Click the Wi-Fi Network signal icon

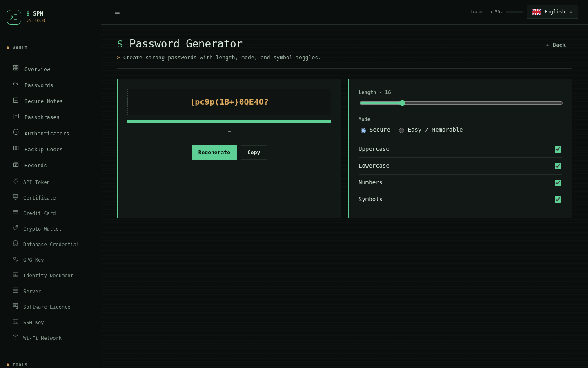(x=16, y=337)
